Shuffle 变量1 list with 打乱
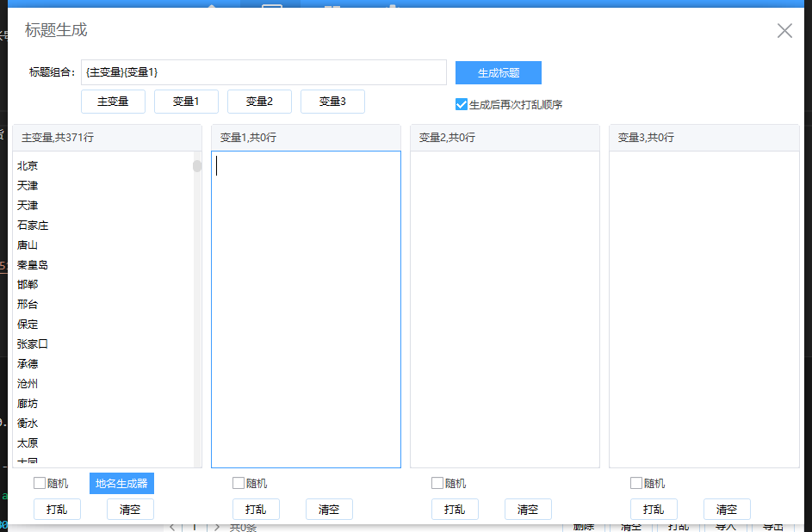 256,509
